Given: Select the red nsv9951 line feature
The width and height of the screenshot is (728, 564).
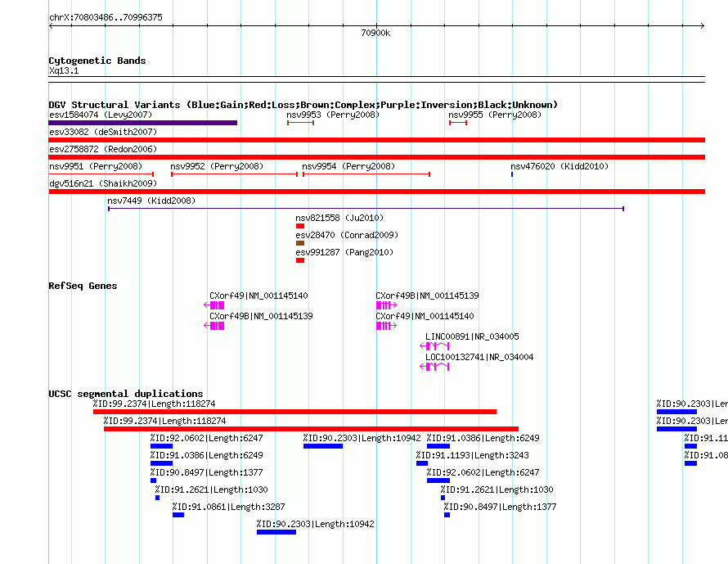Looking at the screenshot, I should (x=101, y=174).
